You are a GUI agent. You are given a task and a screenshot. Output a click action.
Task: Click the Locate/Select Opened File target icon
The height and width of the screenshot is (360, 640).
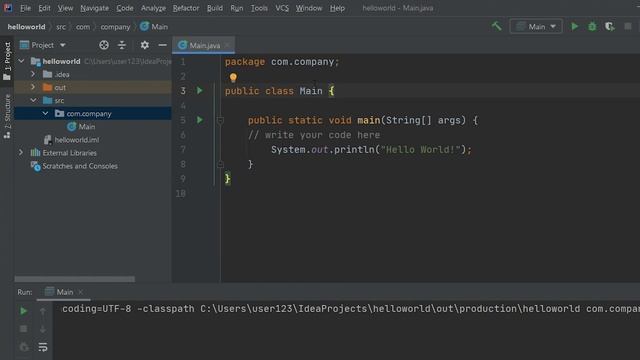tap(104, 45)
